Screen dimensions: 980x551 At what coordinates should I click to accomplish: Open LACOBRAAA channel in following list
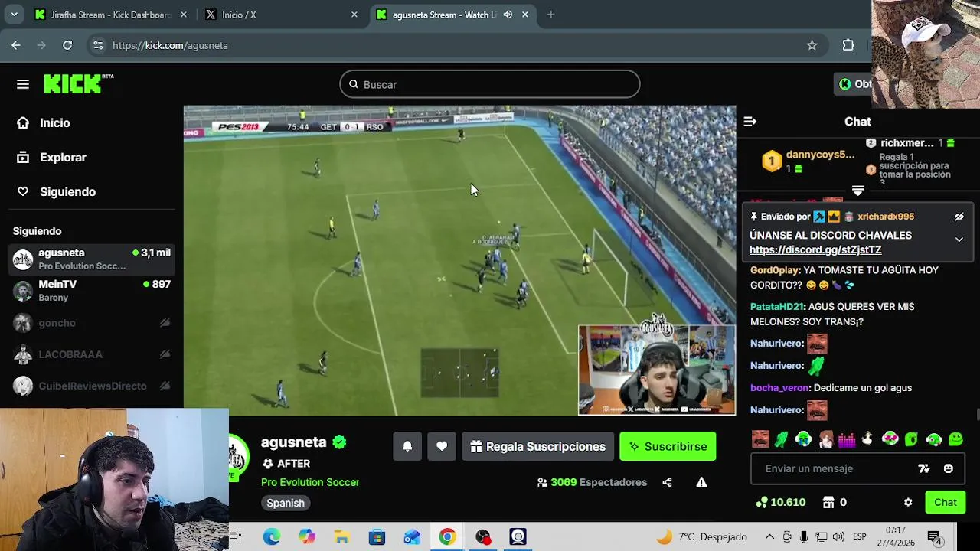92,354
